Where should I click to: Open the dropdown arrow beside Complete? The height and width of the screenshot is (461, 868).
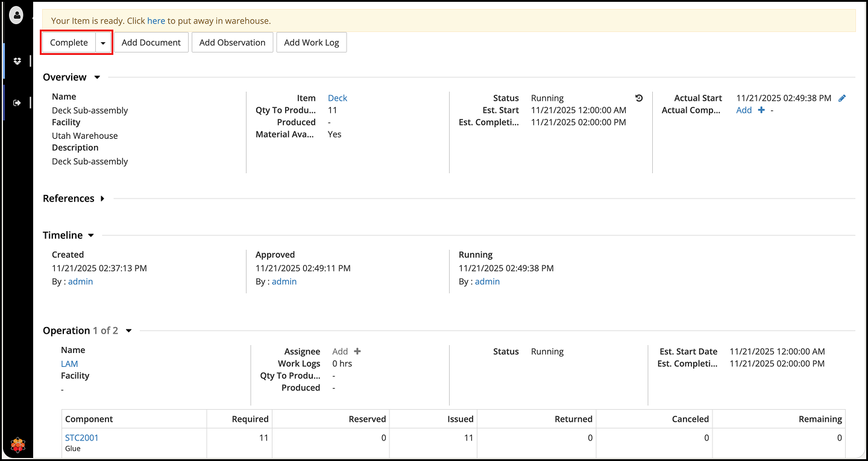pyautogui.click(x=103, y=43)
